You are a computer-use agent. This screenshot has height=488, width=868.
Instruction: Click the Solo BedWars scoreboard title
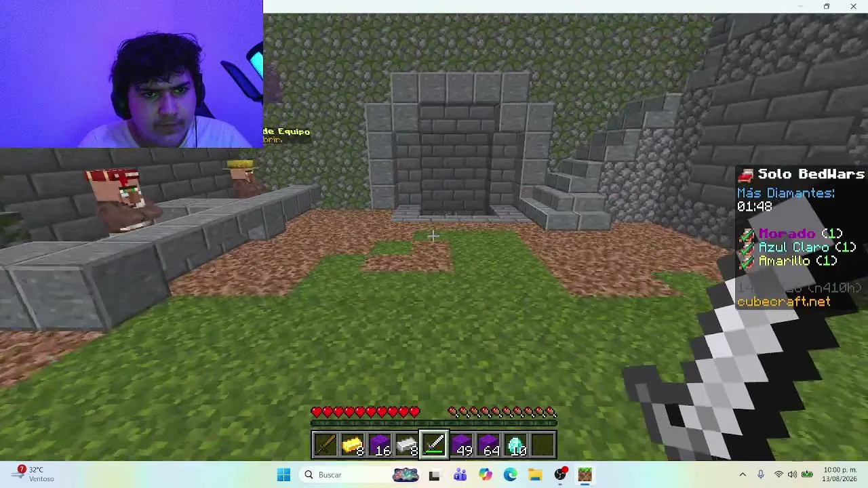(810, 175)
